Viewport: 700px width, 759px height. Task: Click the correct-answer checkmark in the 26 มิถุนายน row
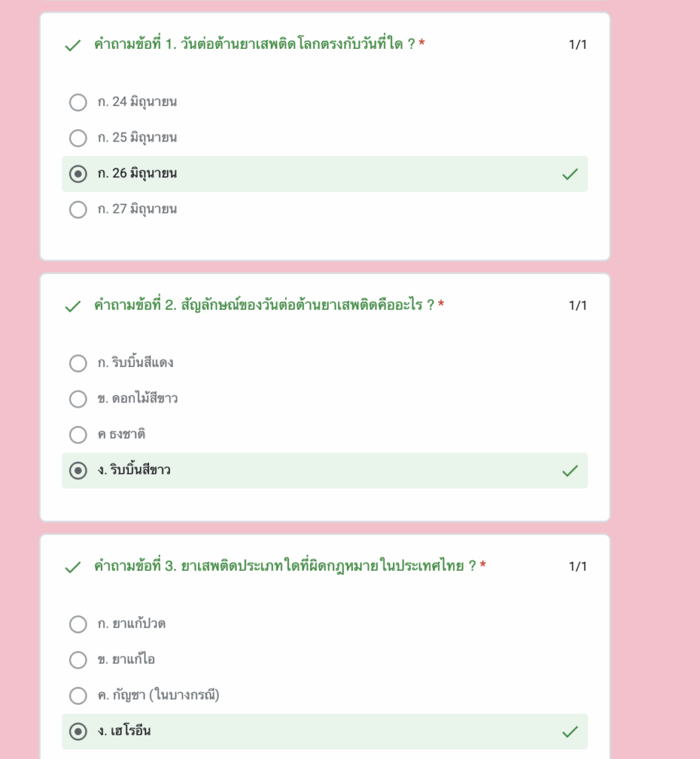(x=569, y=174)
